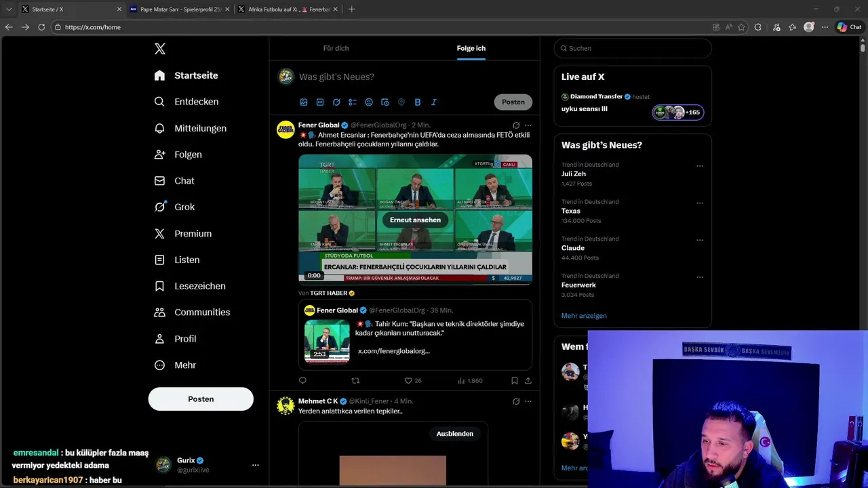The image size is (868, 488).
Task: Open more options on Fener Global post
Action: pyautogui.click(x=528, y=125)
